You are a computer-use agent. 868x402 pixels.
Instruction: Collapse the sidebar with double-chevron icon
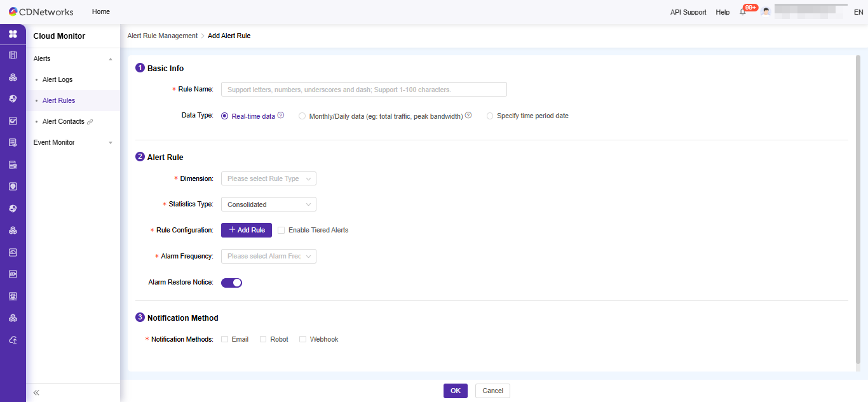[36, 392]
